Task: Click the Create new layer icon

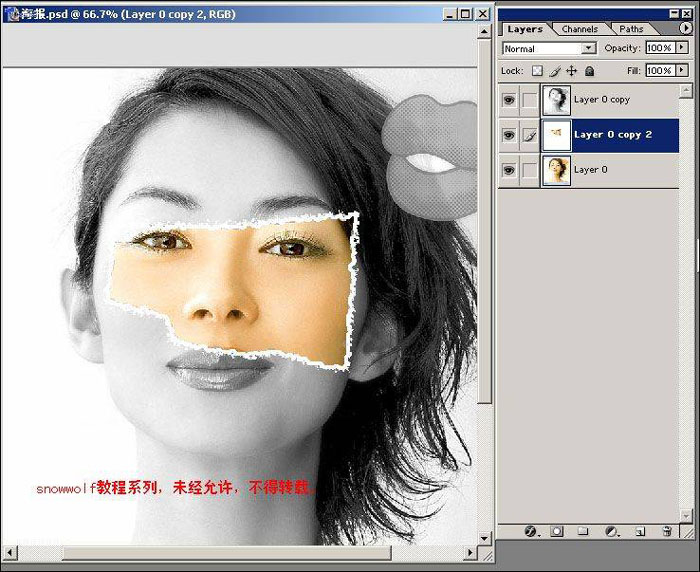Action: pyautogui.click(x=639, y=532)
